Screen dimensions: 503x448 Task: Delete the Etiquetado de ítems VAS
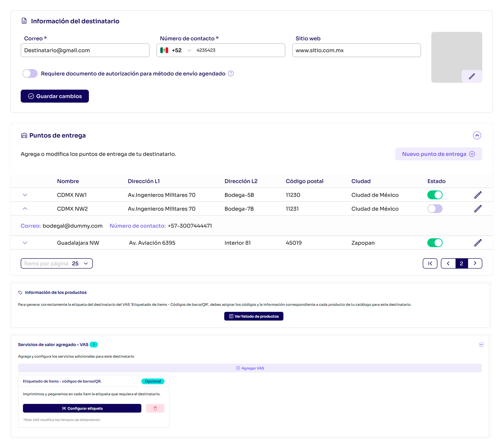coord(155,408)
